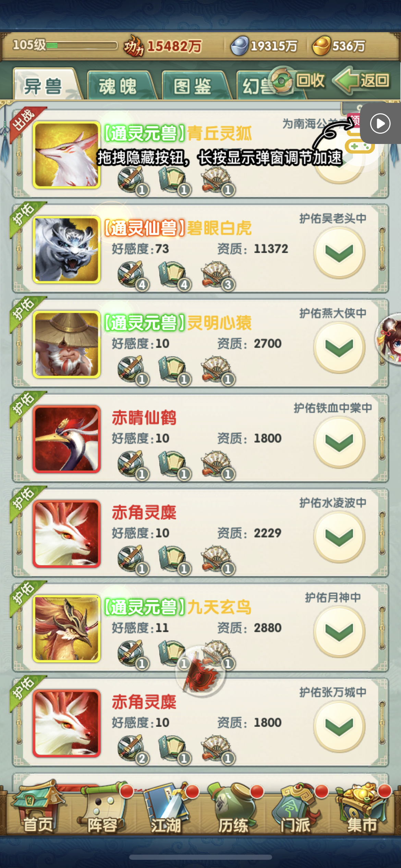Open the 首页 home building icon

tap(37, 807)
